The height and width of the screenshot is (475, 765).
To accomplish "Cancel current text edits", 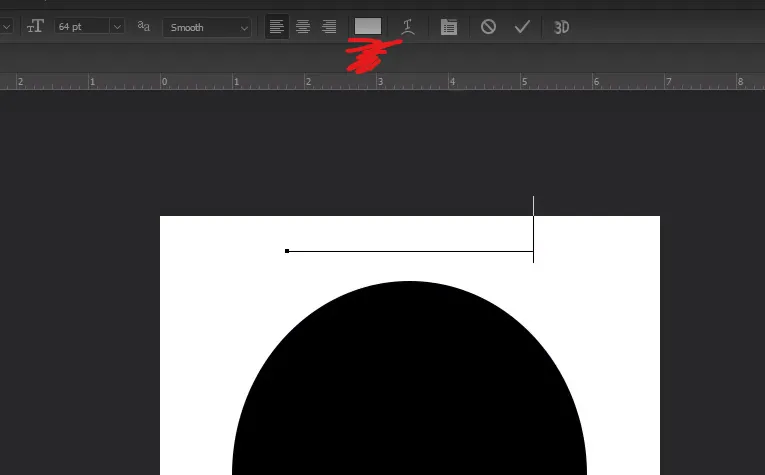I will [488, 26].
